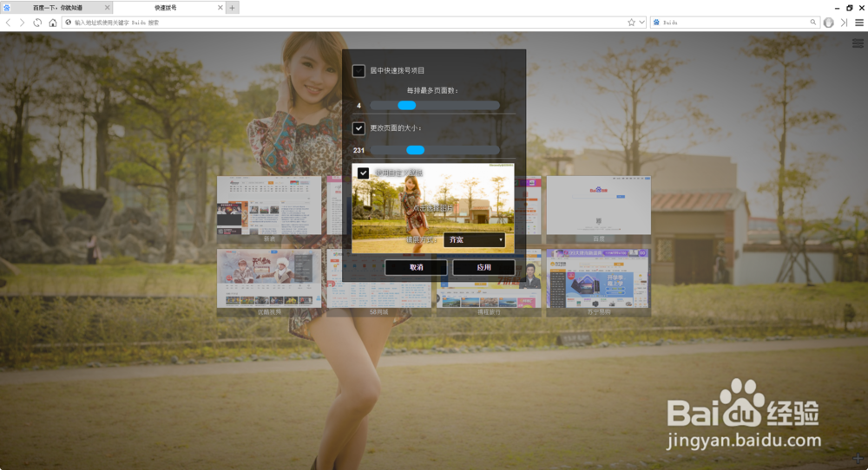The height and width of the screenshot is (470, 868).
Task: Open the home page icon
Action: (x=53, y=23)
